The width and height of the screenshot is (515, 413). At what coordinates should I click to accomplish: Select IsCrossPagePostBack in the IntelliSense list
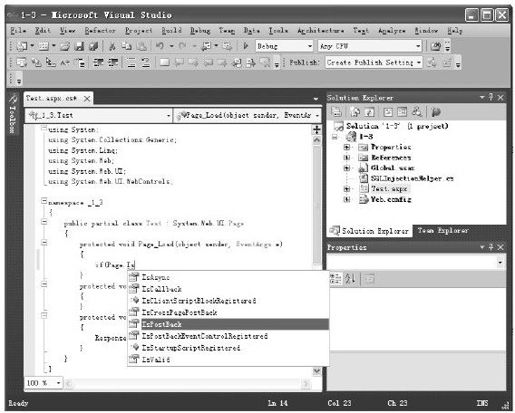click(x=228, y=312)
